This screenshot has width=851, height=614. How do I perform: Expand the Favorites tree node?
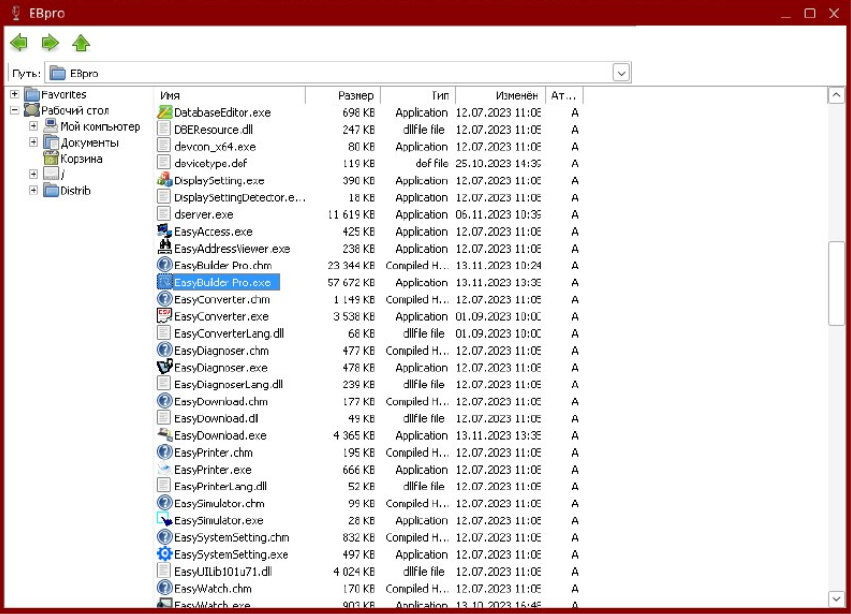pos(15,94)
